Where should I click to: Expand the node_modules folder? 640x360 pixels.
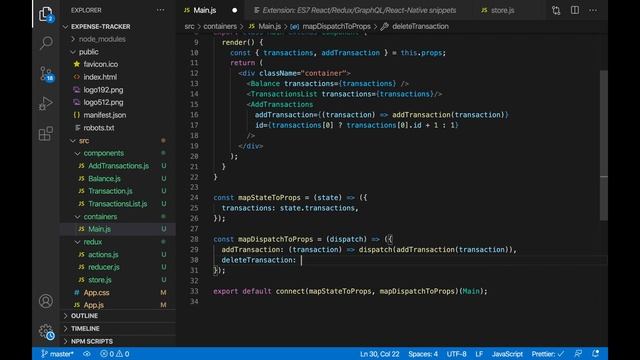102,39
